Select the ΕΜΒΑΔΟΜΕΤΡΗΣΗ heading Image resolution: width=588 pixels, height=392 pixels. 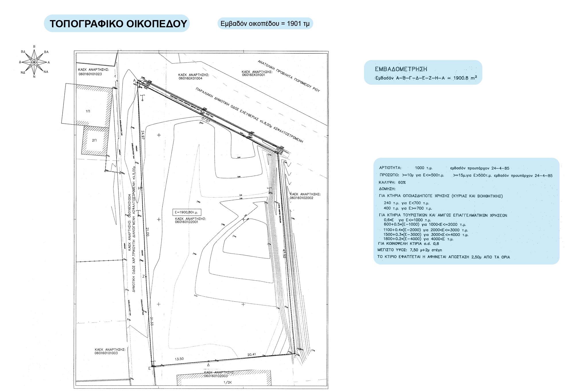pos(401,69)
